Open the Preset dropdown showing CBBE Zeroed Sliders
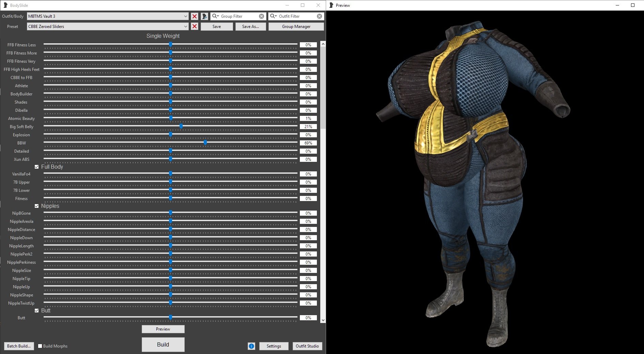The image size is (644, 354). (108, 27)
